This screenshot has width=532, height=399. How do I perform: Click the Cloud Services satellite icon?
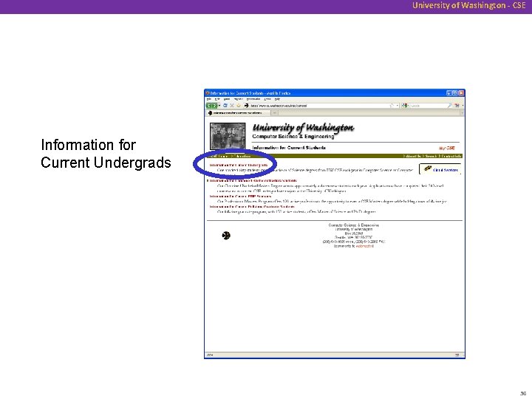pyautogui.click(x=428, y=168)
